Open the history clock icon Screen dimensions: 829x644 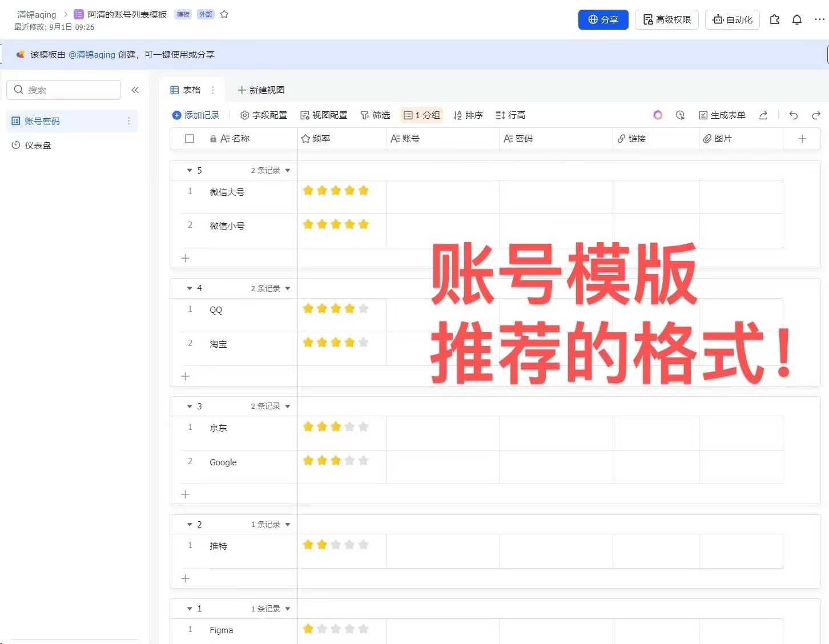(680, 115)
